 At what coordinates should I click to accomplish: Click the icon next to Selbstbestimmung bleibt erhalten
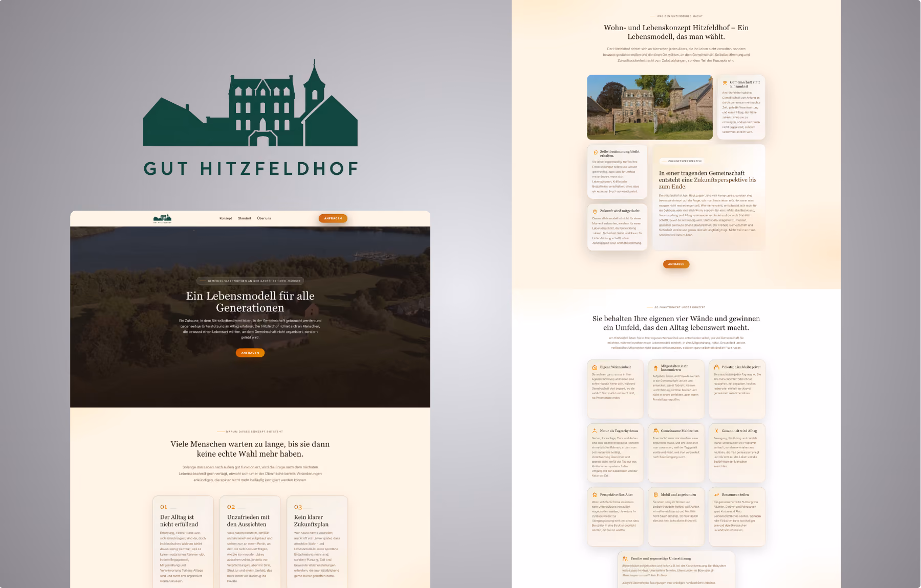[595, 152]
